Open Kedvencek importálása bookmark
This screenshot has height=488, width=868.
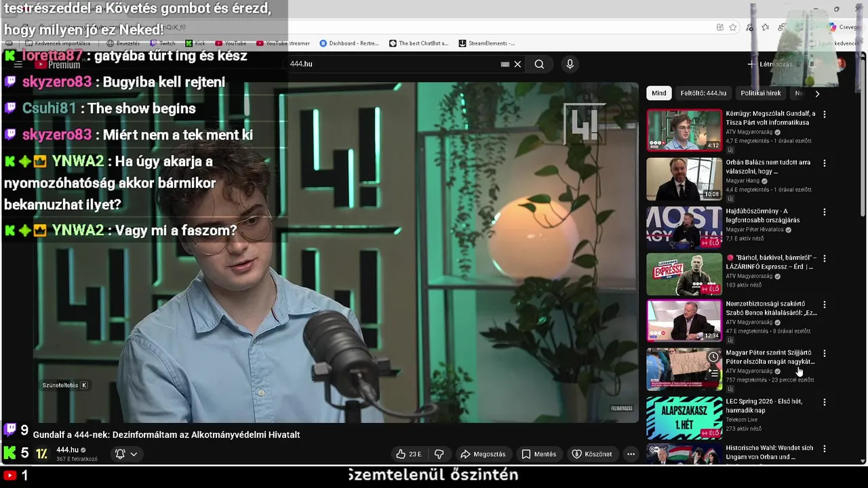pyautogui.click(x=57, y=43)
